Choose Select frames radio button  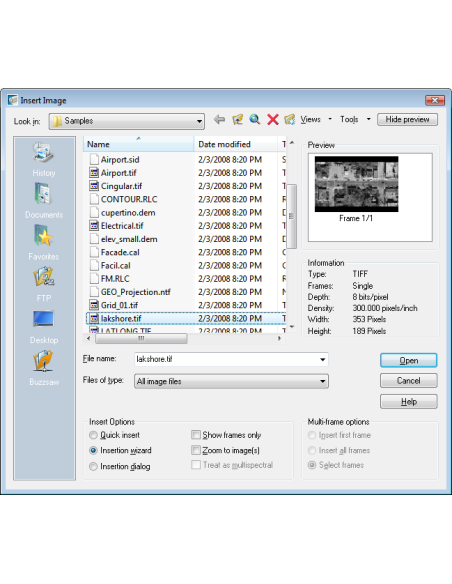[x=312, y=465]
